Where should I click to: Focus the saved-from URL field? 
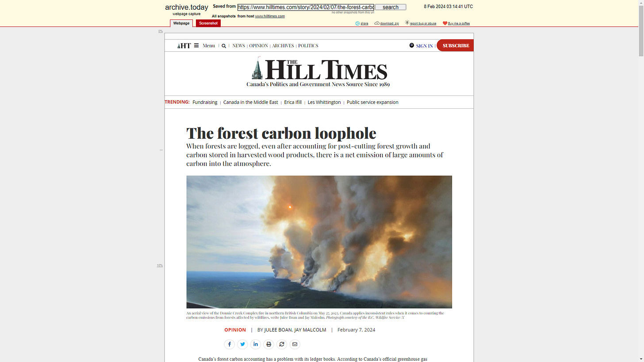(x=306, y=7)
